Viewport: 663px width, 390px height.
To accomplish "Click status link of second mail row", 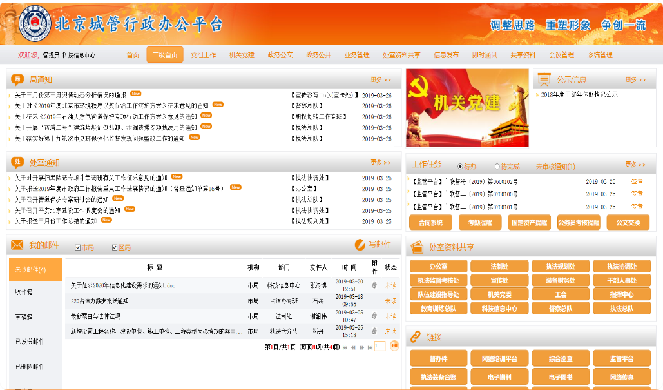I will tap(390, 301).
